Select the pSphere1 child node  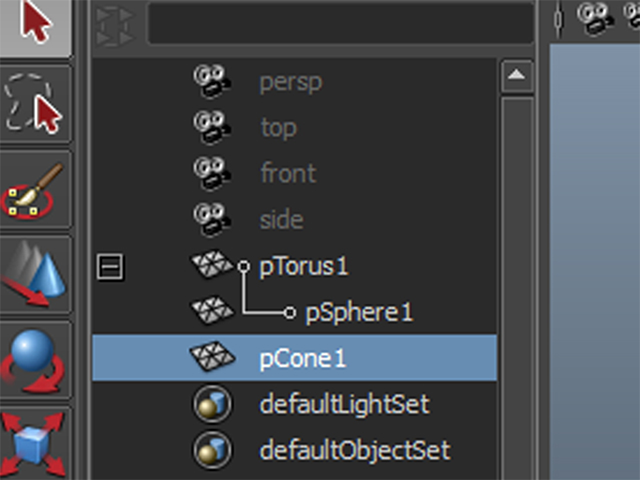(x=359, y=313)
